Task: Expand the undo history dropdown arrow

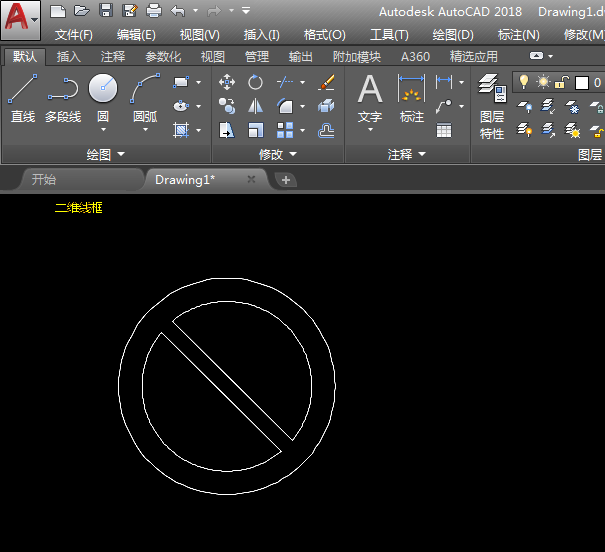Action: pyautogui.click(x=195, y=11)
